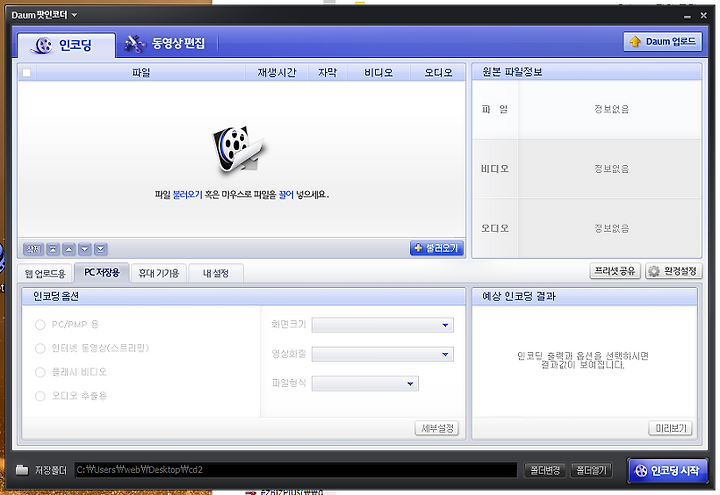
Task: Move selected file to bottom of list
Action: [101, 249]
